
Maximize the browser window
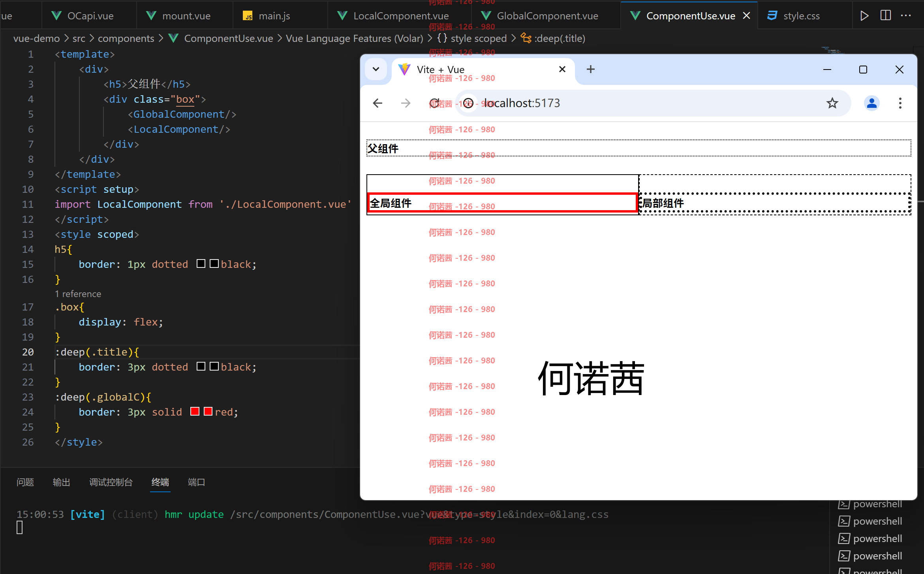[863, 70]
